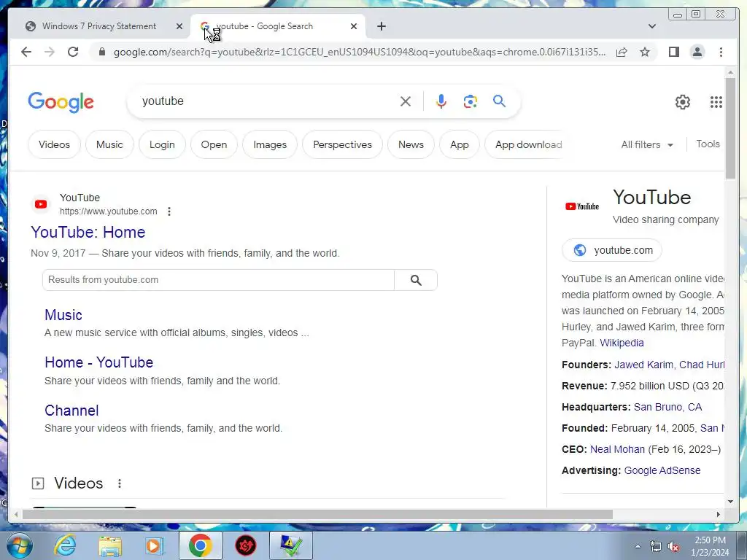Start voice search with microphone icon
The height and width of the screenshot is (560, 747).
441,101
